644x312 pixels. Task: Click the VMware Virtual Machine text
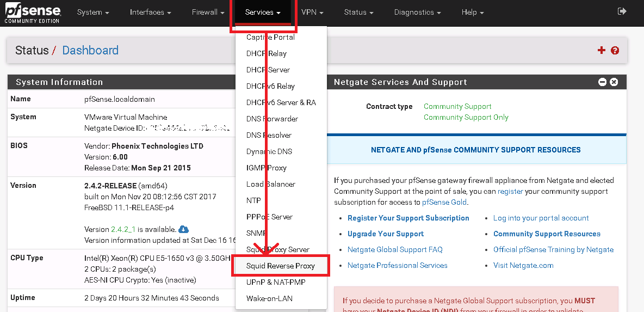(x=126, y=117)
